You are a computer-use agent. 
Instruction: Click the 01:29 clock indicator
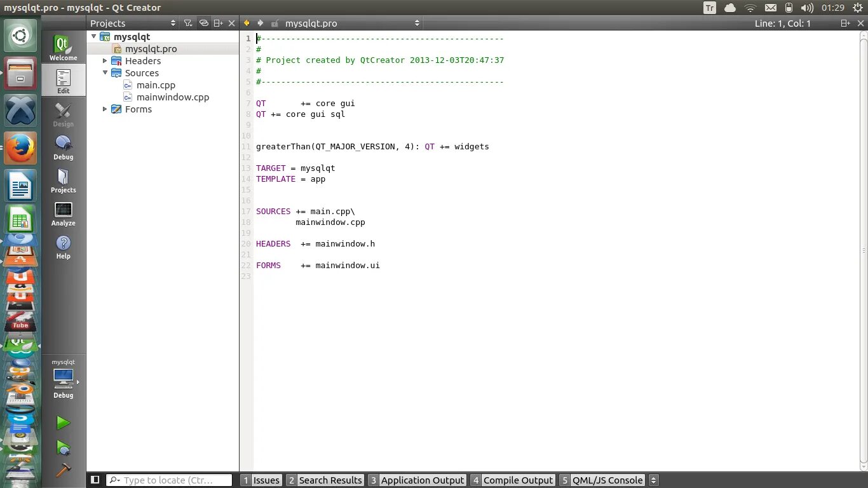click(x=832, y=8)
